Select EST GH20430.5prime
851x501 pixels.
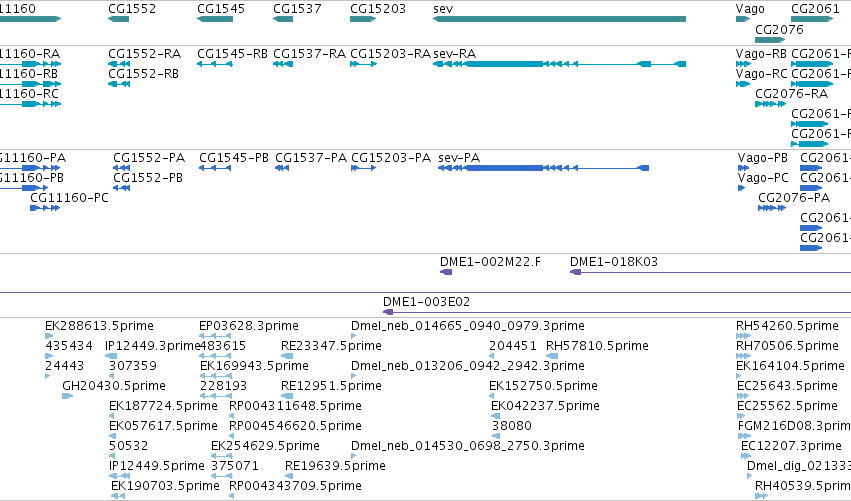point(67,396)
